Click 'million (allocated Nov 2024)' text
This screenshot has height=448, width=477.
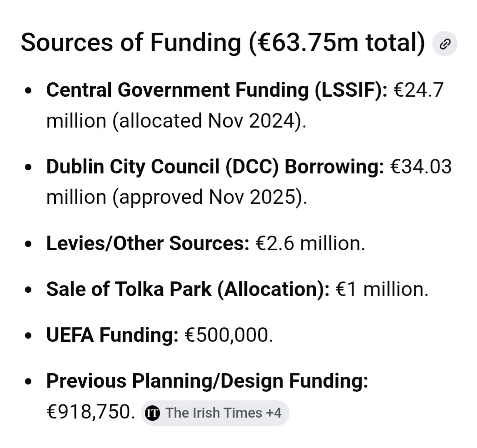(176, 121)
